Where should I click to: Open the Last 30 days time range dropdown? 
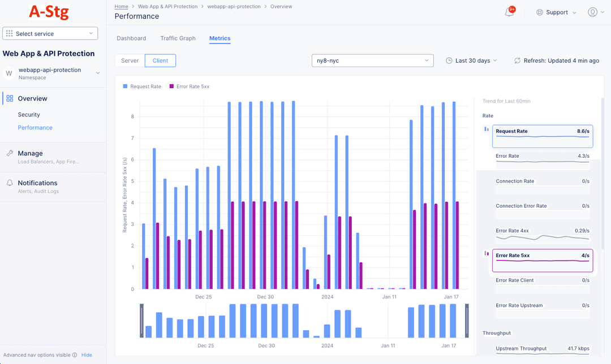click(471, 60)
